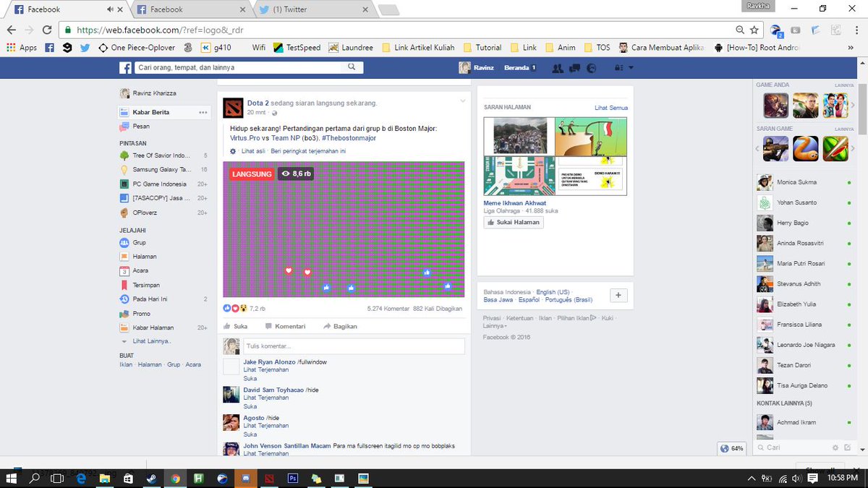The image size is (868, 488).
Task: Go back with Chrome back arrow
Action: pyautogui.click(x=11, y=30)
